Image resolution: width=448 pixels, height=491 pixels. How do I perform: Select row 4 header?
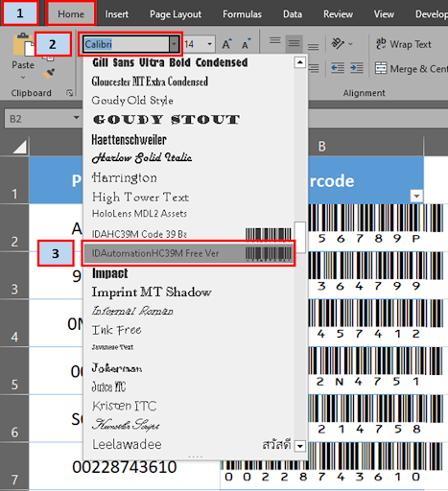[x=14, y=323]
